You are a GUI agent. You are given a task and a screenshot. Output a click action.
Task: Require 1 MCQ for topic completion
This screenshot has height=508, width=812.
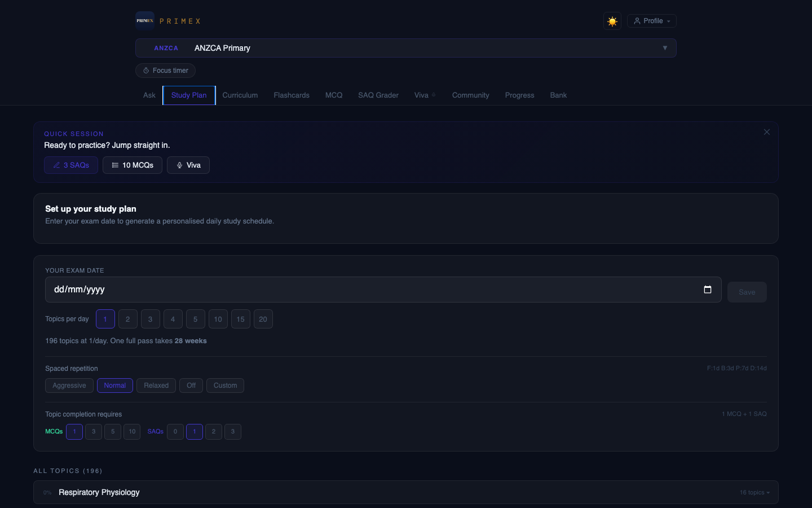click(x=74, y=432)
